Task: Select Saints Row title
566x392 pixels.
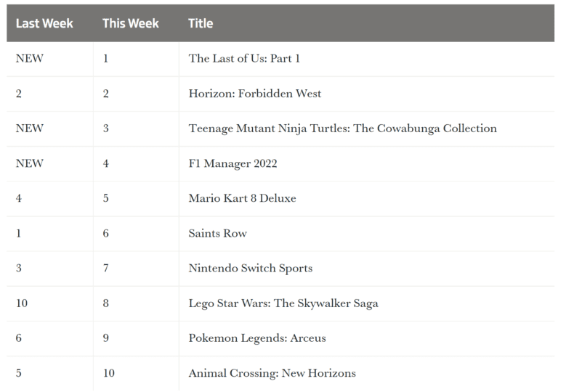Action: click(218, 233)
